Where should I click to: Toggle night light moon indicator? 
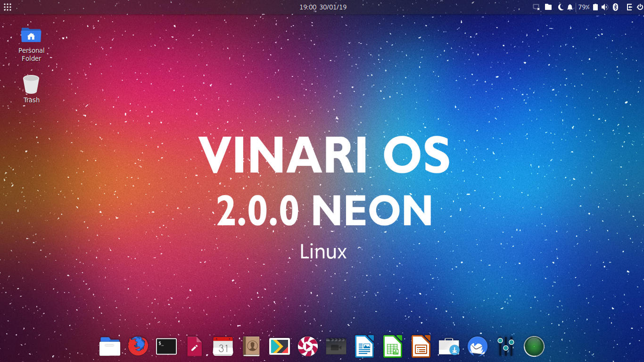point(561,7)
